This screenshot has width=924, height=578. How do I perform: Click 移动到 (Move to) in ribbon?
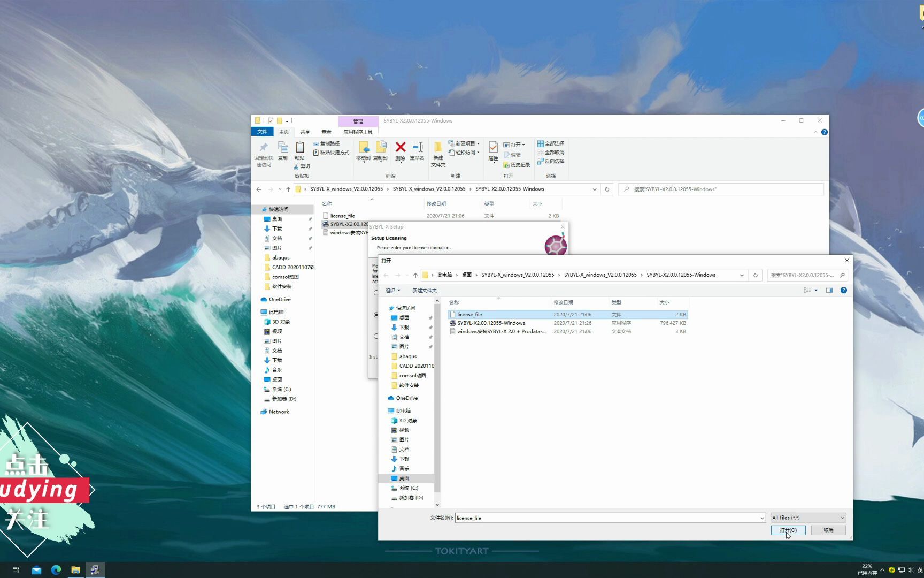tap(363, 151)
